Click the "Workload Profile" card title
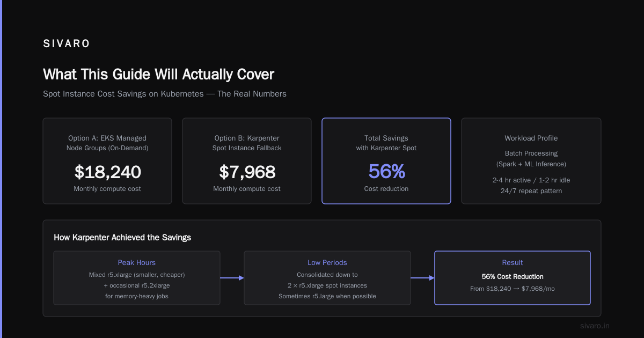Viewport: 644px width, 338px height. [x=531, y=138]
